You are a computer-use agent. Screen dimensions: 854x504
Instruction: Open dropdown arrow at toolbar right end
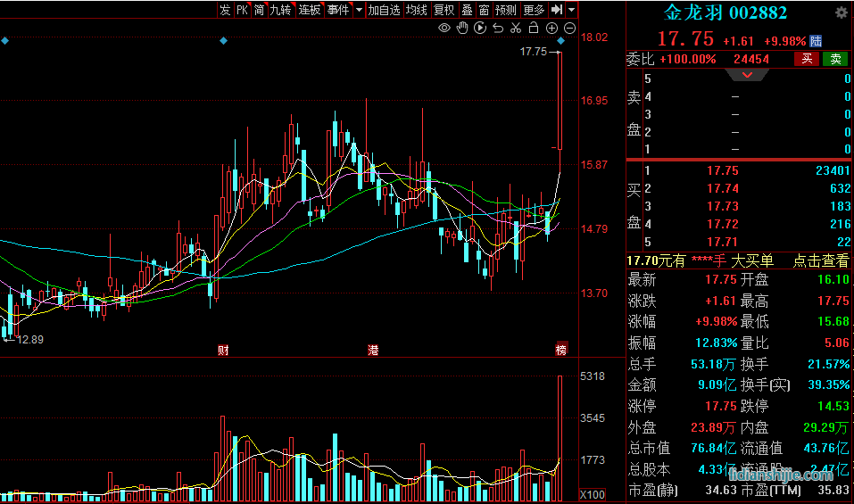[x=571, y=10]
